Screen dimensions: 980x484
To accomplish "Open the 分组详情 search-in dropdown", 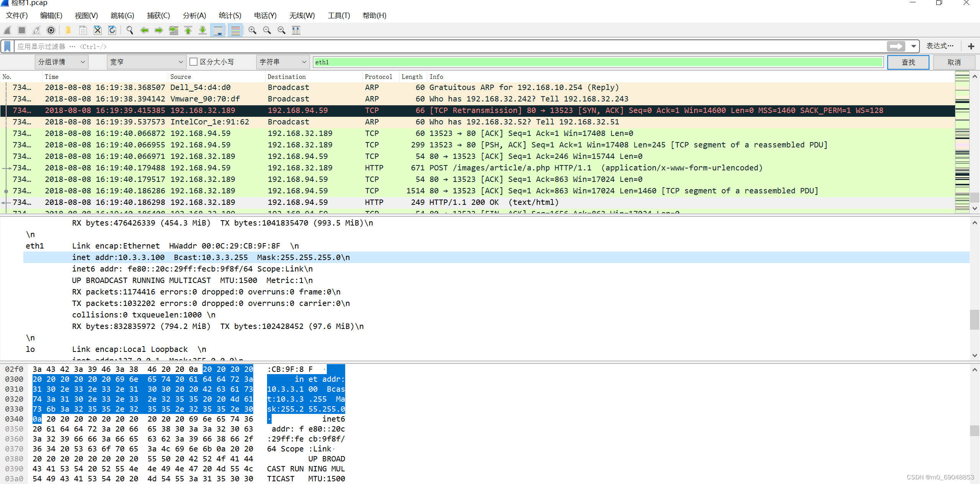I will click(61, 62).
